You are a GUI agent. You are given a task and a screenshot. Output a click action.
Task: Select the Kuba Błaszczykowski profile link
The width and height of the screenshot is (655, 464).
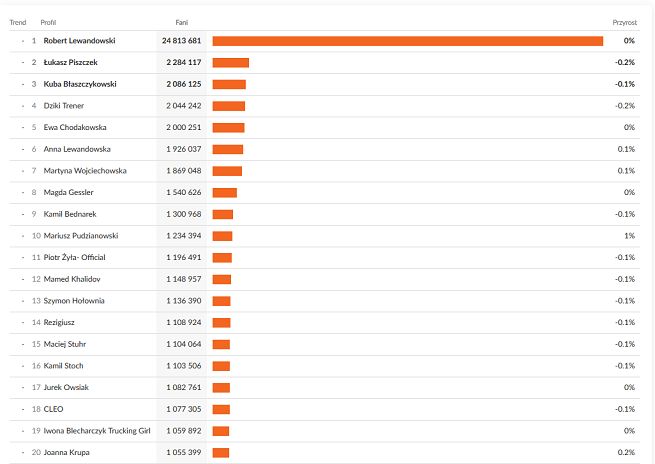coord(81,84)
